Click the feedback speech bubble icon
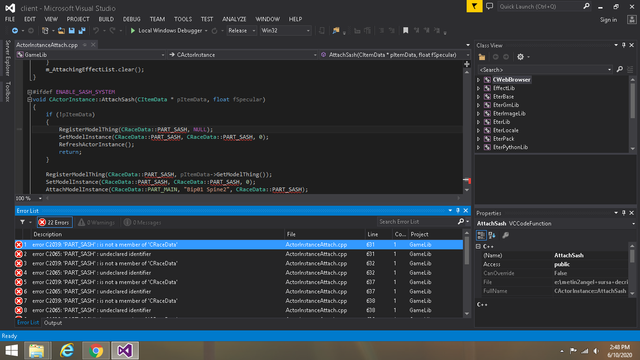Viewport: 640px width, 360px height. point(489,7)
